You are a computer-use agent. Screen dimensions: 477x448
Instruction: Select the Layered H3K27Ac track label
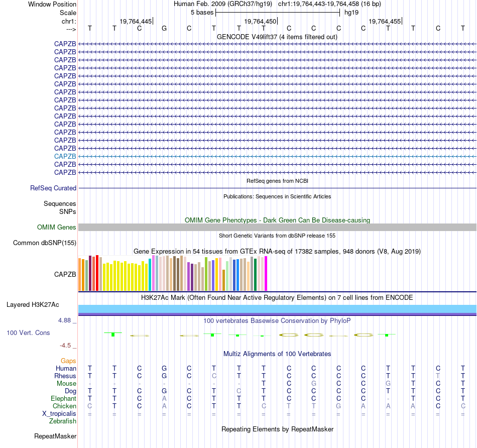click(x=33, y=305)
